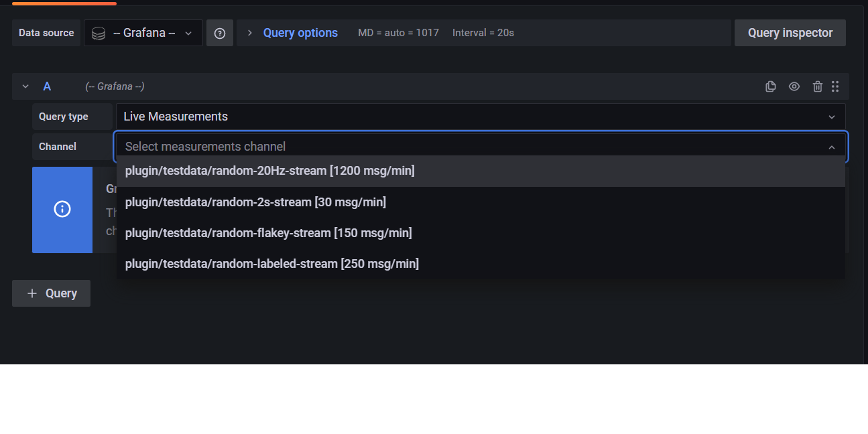Click the Data source label

point(46,33)
